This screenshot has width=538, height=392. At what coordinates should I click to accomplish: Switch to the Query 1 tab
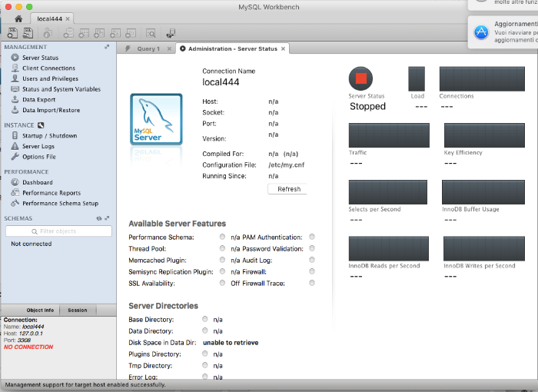click(x=148, y=48)
